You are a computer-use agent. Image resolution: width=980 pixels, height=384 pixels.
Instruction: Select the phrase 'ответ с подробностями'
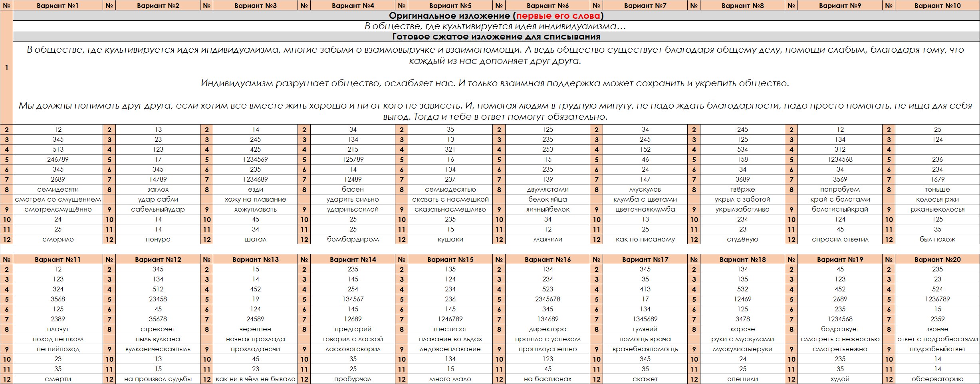pos(937,339)
